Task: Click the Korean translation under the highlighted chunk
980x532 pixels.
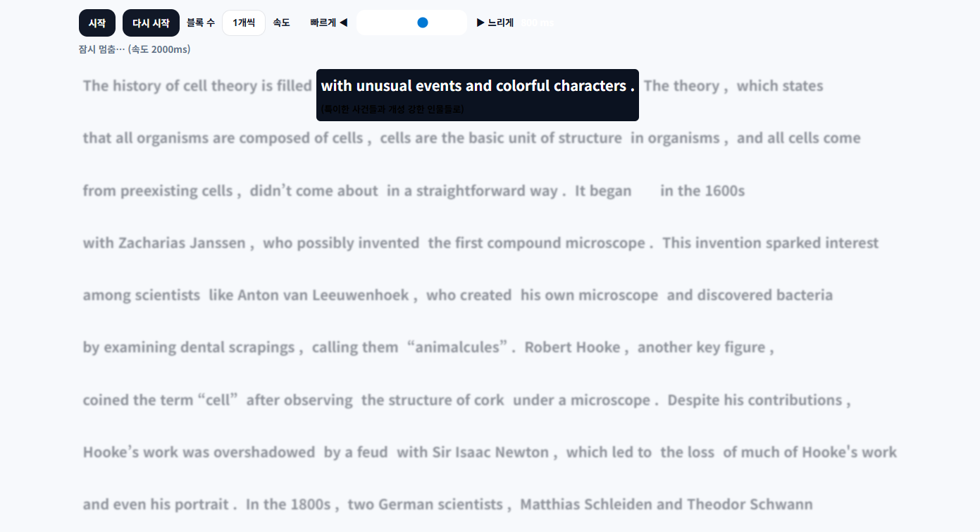Action: [392, 109]
